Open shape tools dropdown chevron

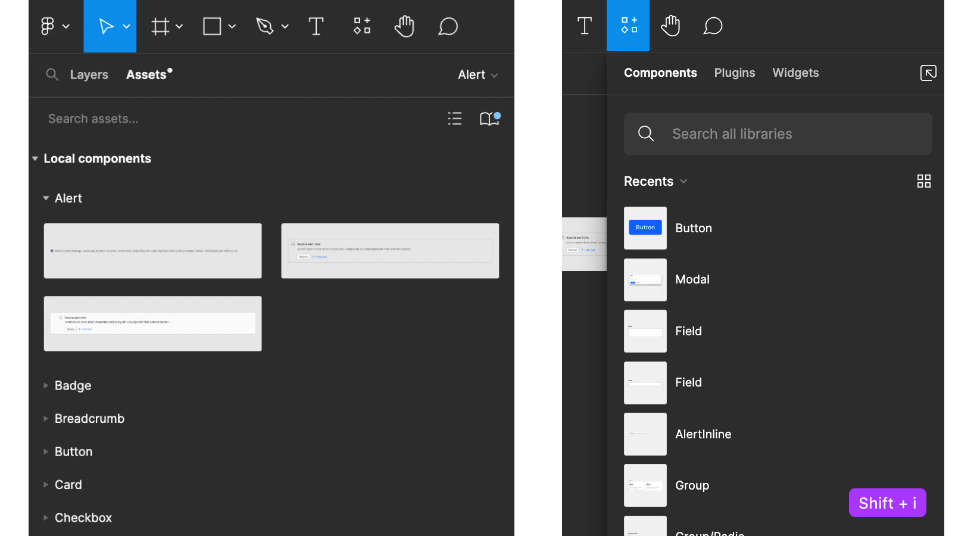point(232,26)
